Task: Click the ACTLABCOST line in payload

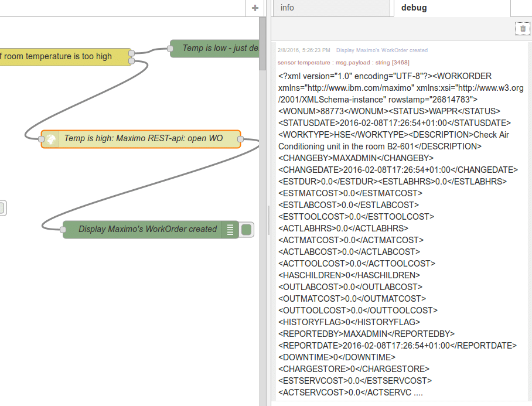Action: (349, 252)
